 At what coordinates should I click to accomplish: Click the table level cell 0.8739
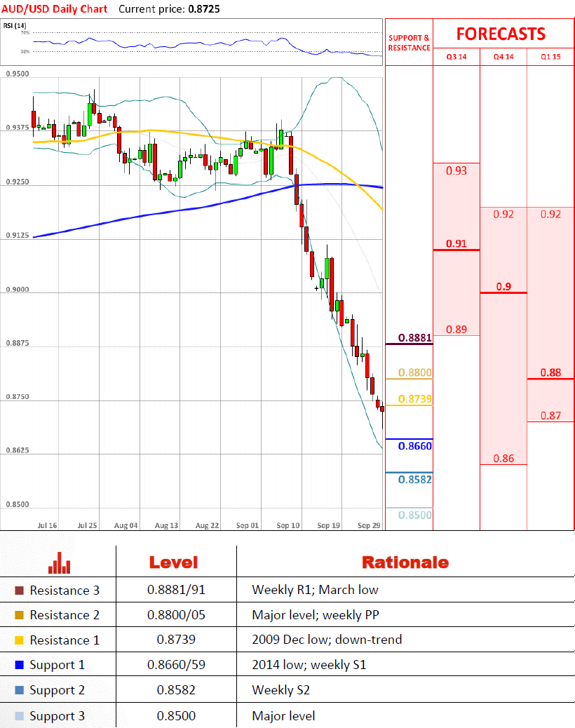[176, 640]
